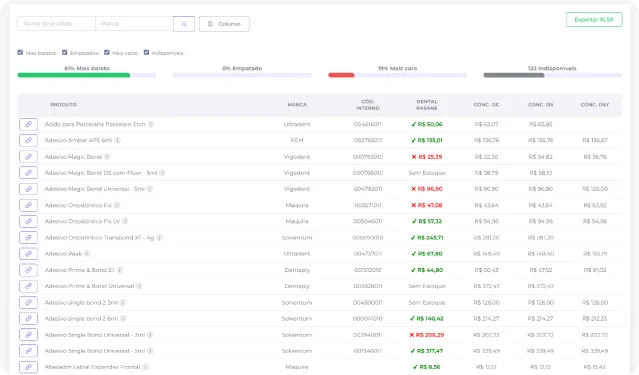Click the R$ 44,80 price cell

(427, 270)
